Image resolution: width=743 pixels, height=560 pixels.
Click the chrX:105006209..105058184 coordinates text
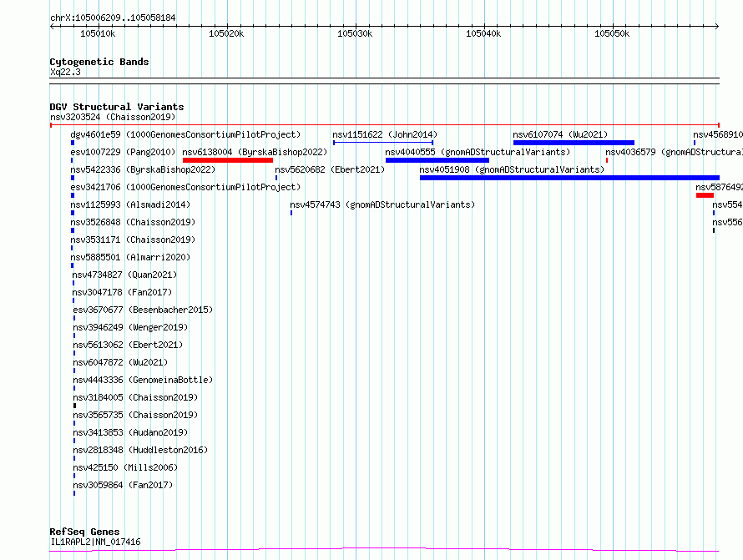(x=113, y=18)
